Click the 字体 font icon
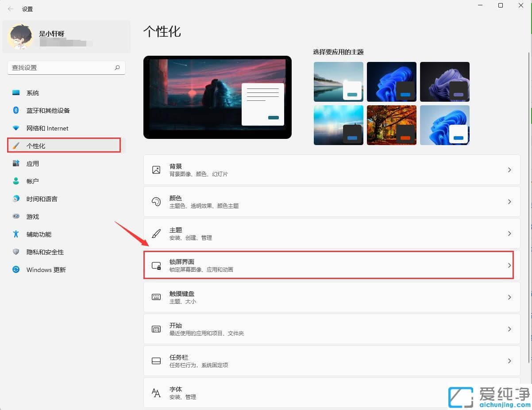The image size is (532, 410). [x=156, y=393]
